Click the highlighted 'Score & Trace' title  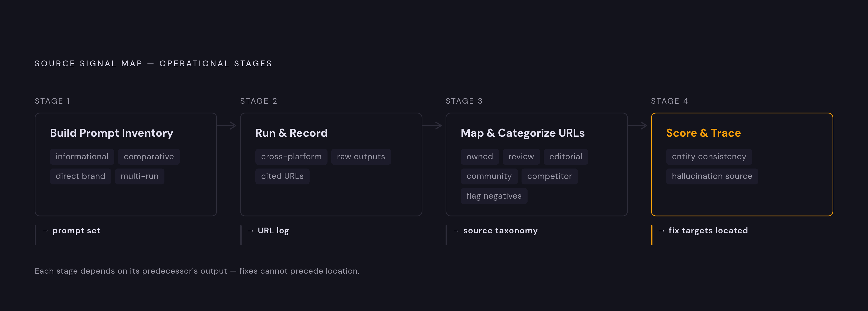(704, 133)
